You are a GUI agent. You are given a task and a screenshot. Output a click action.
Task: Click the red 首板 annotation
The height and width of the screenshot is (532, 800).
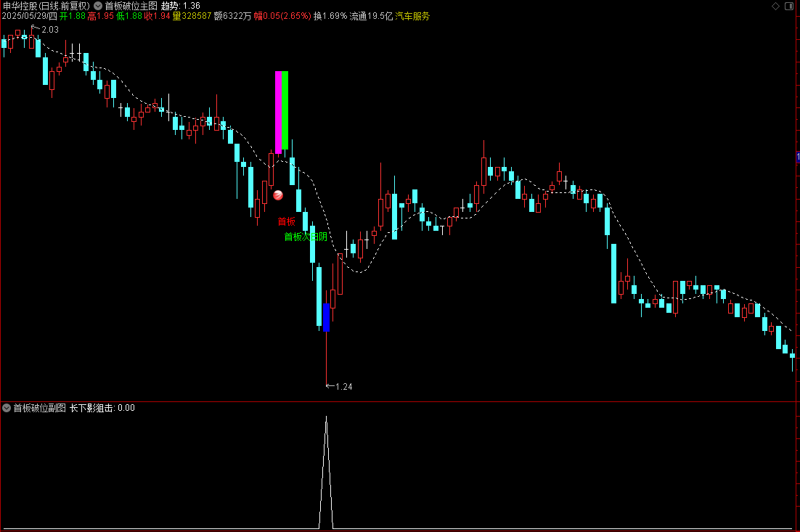pos(286,221)
